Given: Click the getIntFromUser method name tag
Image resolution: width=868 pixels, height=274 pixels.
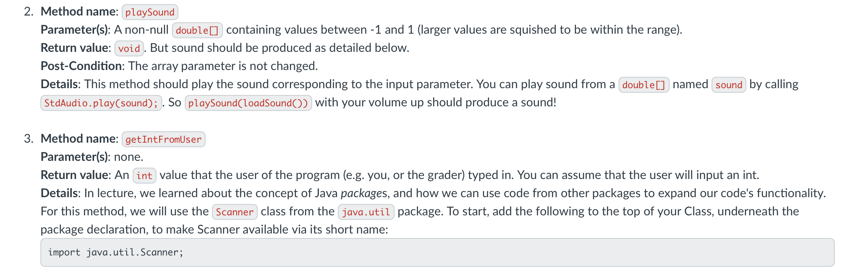Looking at the screenshot, I should pyautogui.click(x=164, y=139).
